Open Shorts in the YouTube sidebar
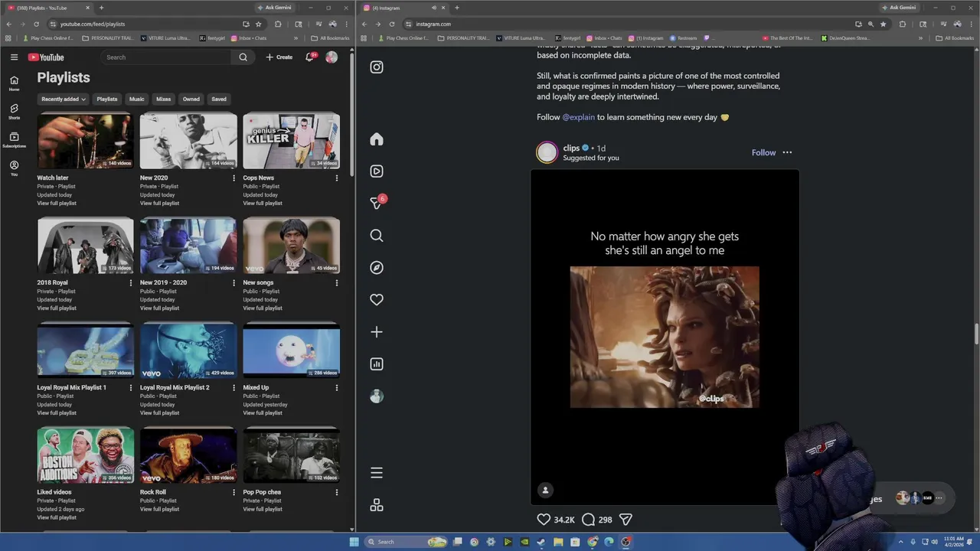Viewport: 980px width, 551px height. pyautogui.click(x=14, y=111)
